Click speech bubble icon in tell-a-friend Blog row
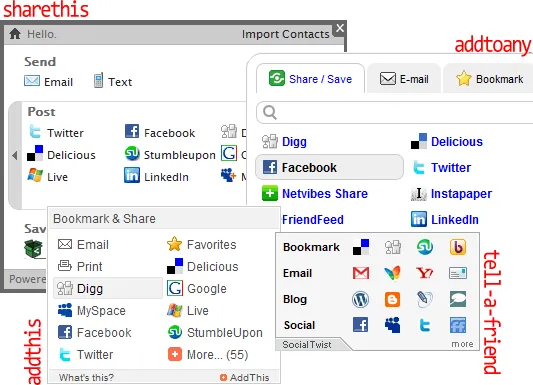The image size is (533, 385). click(x=458, y=299)
